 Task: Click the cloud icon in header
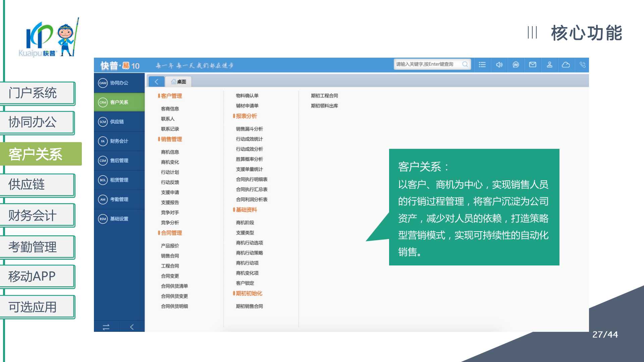(x=566, y=65)
